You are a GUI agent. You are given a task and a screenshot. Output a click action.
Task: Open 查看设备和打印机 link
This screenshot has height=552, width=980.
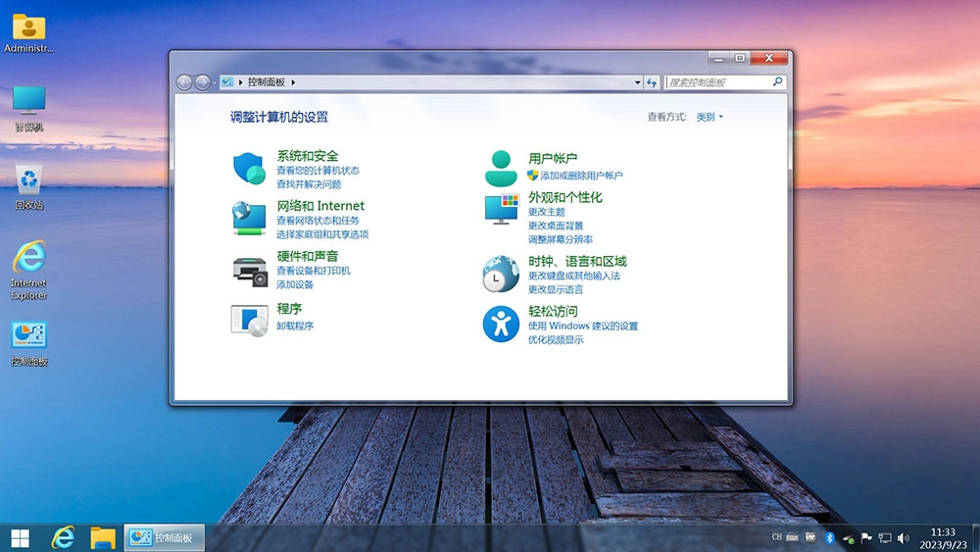[x=314, y=271]
